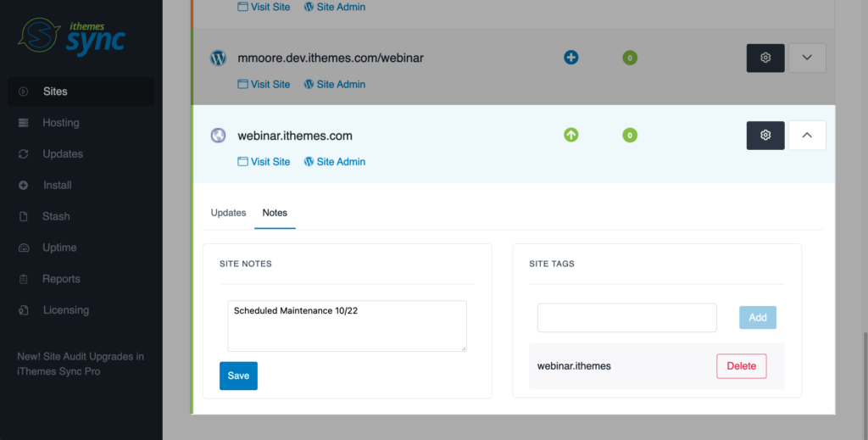Collapse the webinar.ithemes.com row

click(x=807, y=135)
